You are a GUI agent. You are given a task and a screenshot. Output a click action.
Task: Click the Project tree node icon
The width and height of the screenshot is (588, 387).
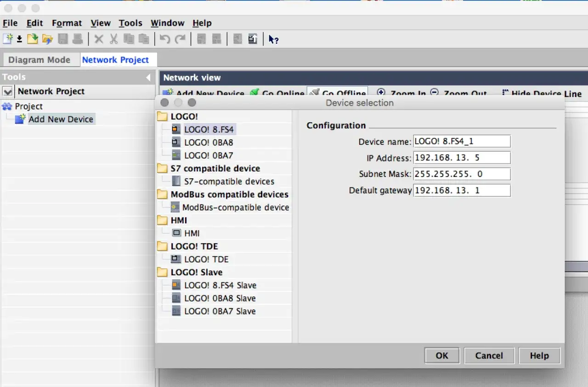click(x=7, y=107)
